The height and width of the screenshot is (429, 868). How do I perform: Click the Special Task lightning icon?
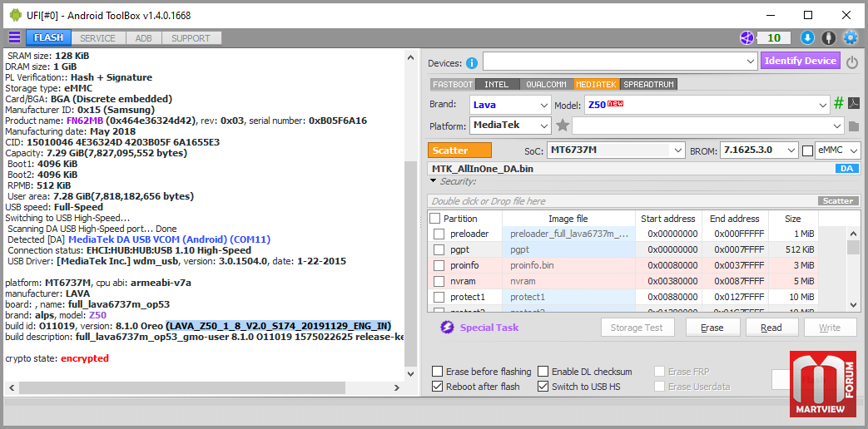[447, 328]
